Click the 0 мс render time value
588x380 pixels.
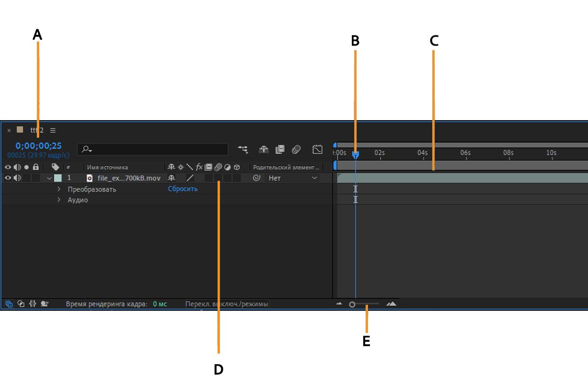(160, 304)
